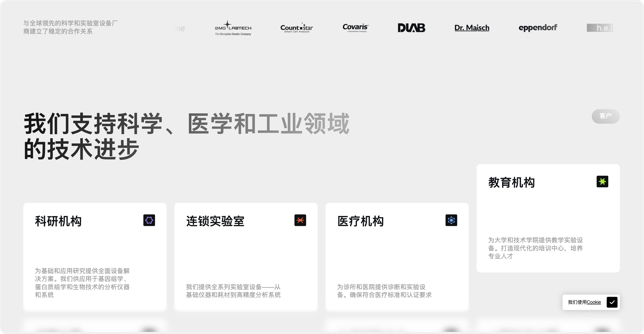Screen dimensions: 644x334
Task: Click the BMG Labtech partner logo
Action: [x=233, y=28]
